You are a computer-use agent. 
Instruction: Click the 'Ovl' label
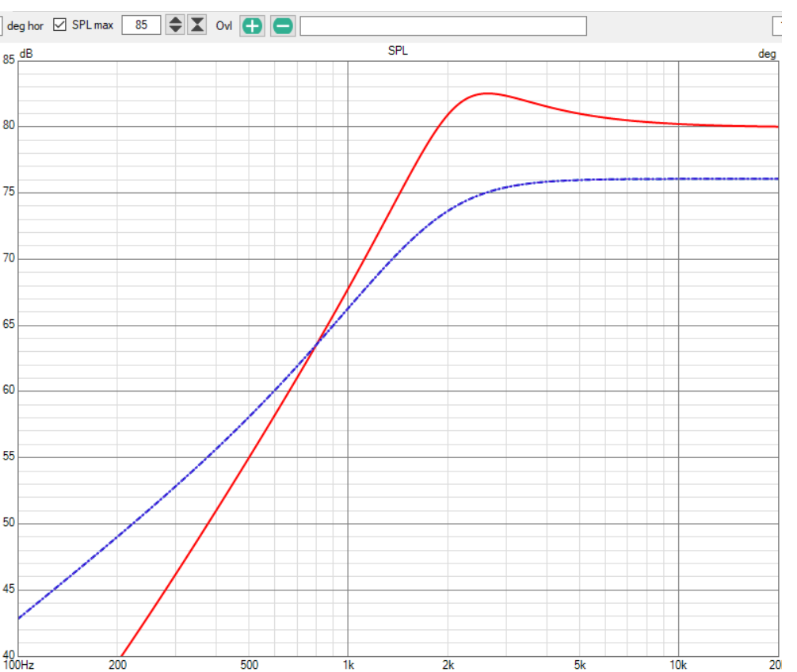click(x=223, y=26)
